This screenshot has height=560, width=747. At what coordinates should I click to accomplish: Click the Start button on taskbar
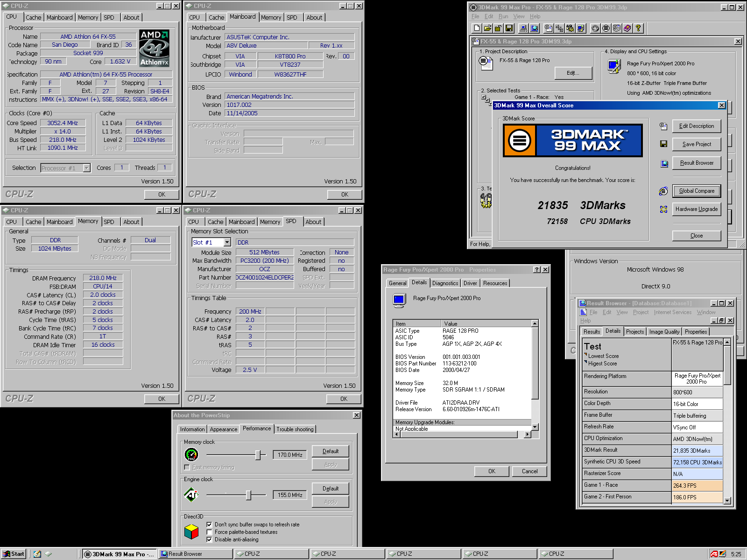point(14,554)
